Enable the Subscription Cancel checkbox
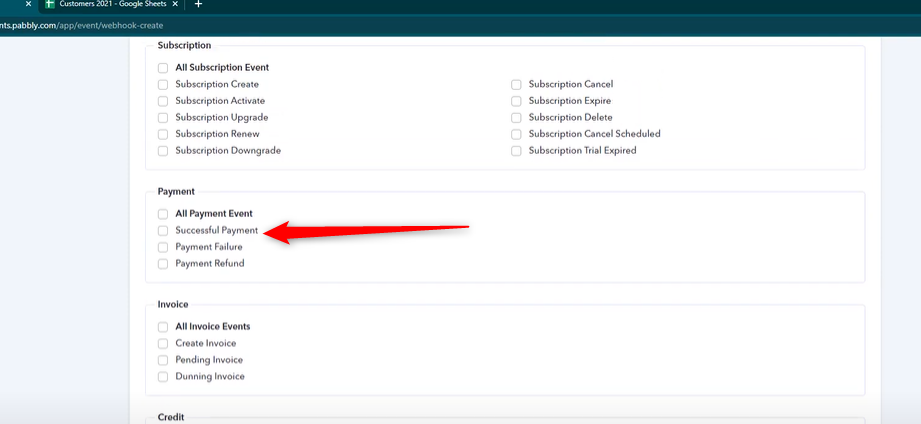Viewport: 921px width, 424px height. click(516, 85)
